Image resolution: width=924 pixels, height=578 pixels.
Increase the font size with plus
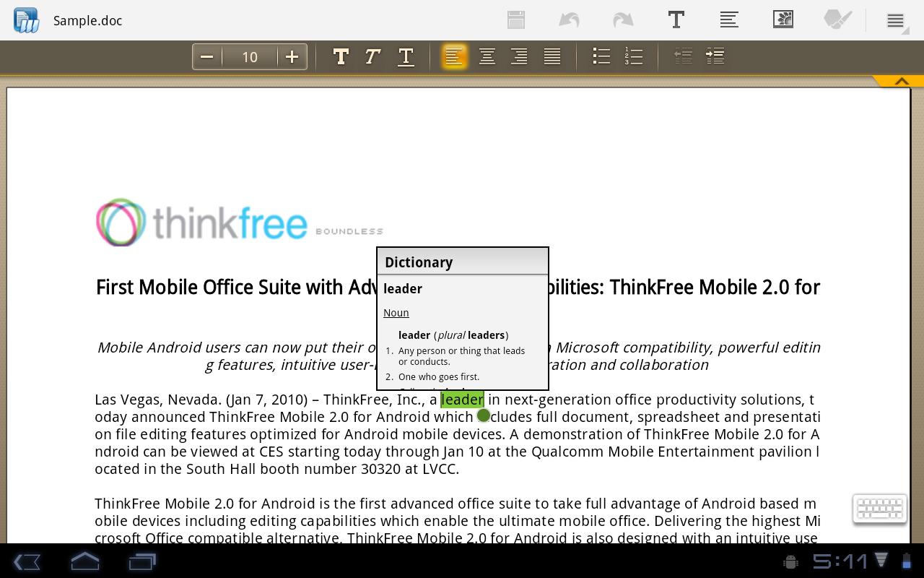tap(292, 57)
